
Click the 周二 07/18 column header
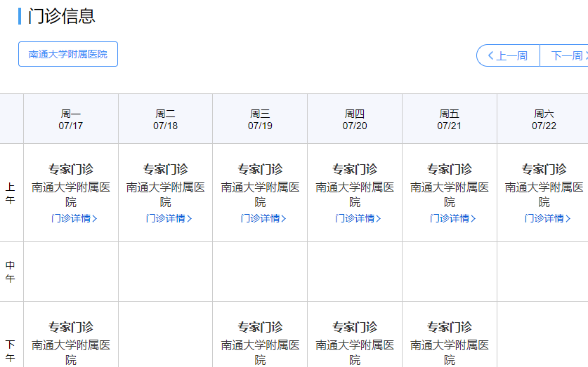pos(166,119)
